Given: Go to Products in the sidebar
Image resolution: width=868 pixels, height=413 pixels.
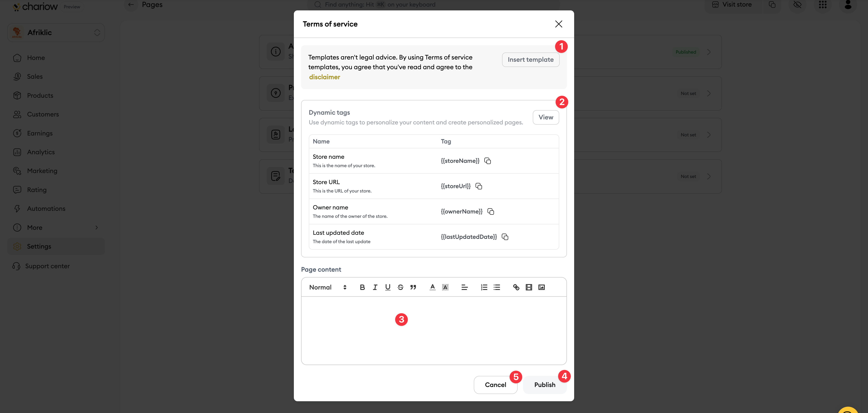Looking at the screenshot, I should tap(56, 95).
